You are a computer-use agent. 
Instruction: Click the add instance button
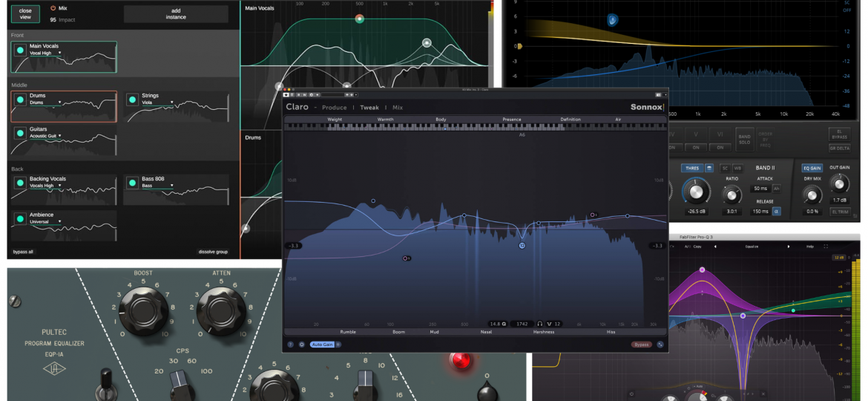[x=176, y=14]
